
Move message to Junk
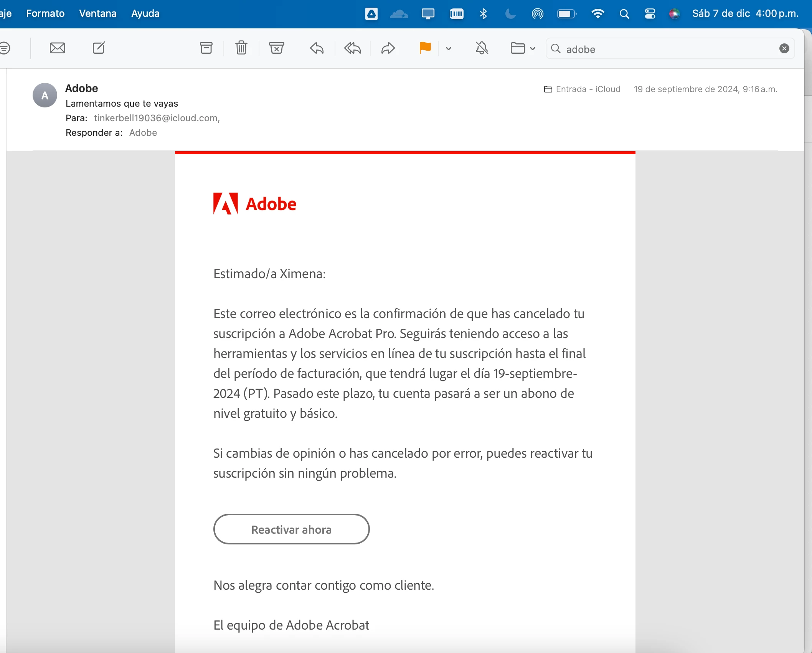(276, 48)
